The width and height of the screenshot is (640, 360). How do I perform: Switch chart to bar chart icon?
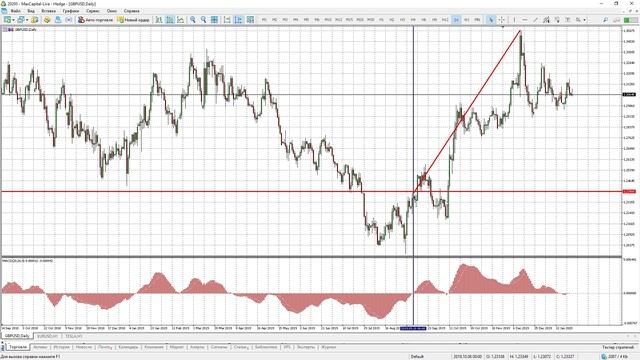tap(159, 20)
